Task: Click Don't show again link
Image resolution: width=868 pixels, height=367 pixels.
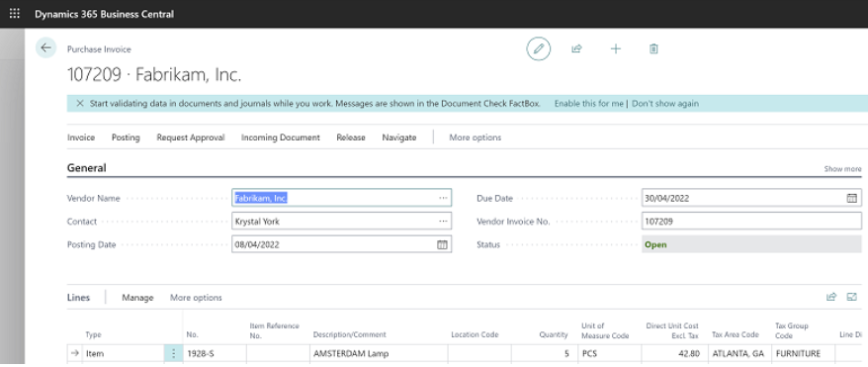Action: coord(665,104)
